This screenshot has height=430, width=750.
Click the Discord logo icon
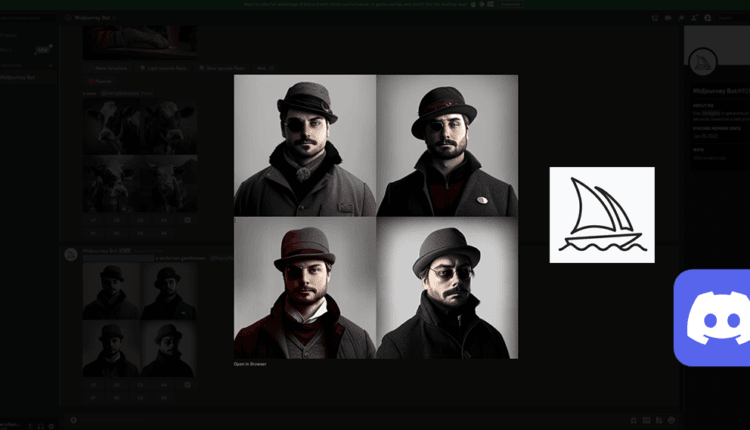coord(713,318)
